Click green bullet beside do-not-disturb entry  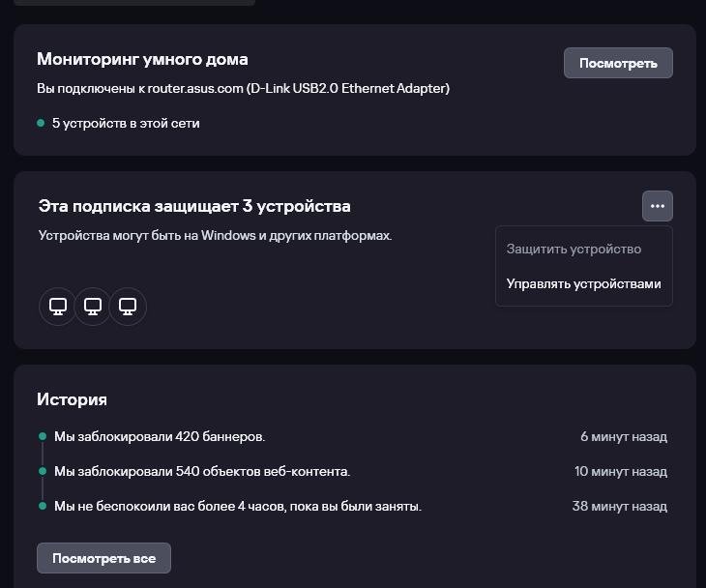pyautogui.click(x=43, y=506)
